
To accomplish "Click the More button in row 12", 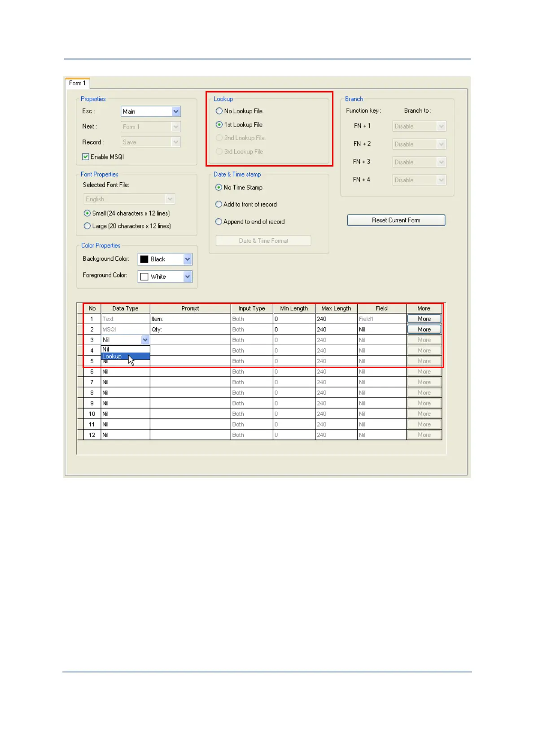I will coord(424,435).
